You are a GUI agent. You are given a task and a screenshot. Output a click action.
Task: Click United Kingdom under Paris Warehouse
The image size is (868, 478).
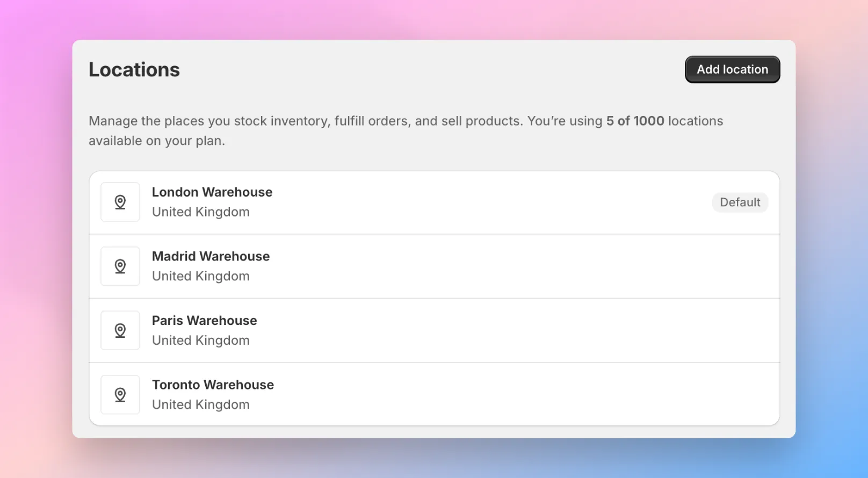click(201, 341)
